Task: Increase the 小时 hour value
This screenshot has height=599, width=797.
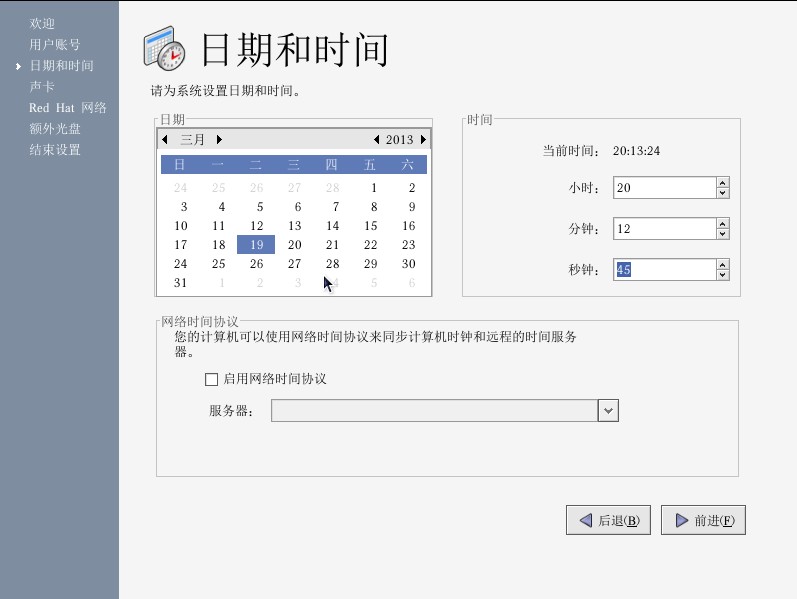Action: pyautogui.click(x=723, y=183)
